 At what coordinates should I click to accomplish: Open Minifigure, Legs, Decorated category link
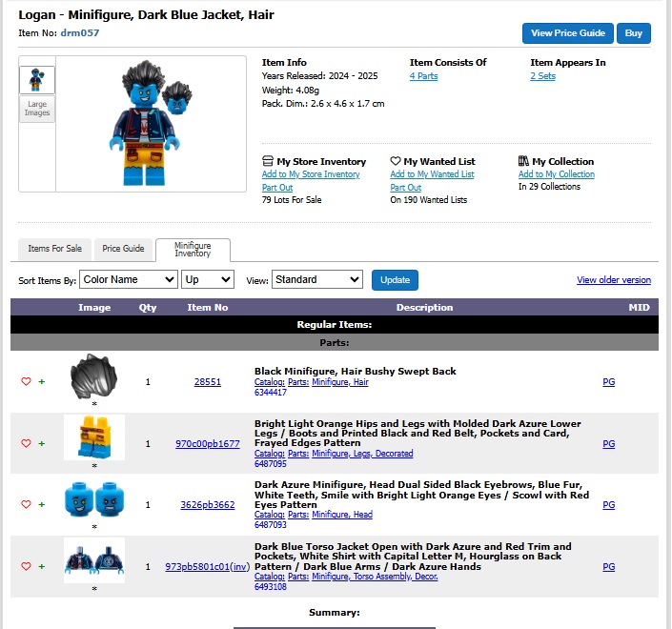coord(362,454)
